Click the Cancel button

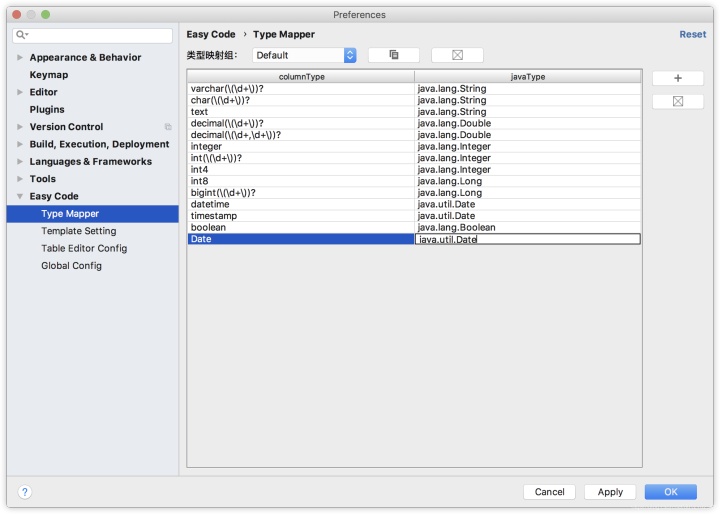pyautogui.click(x=549, y=492)
